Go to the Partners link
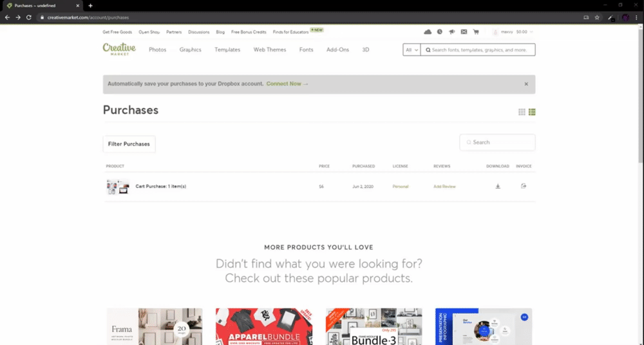This screenshot has height=345, width=644. pos(174,32)
